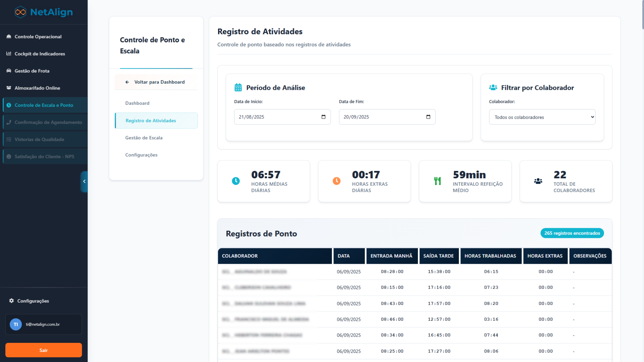Click back arrow in Voltar para Dashboard
Image resolution: width=644 pixels, height=362 pixels.
click(x=127, y=82)
